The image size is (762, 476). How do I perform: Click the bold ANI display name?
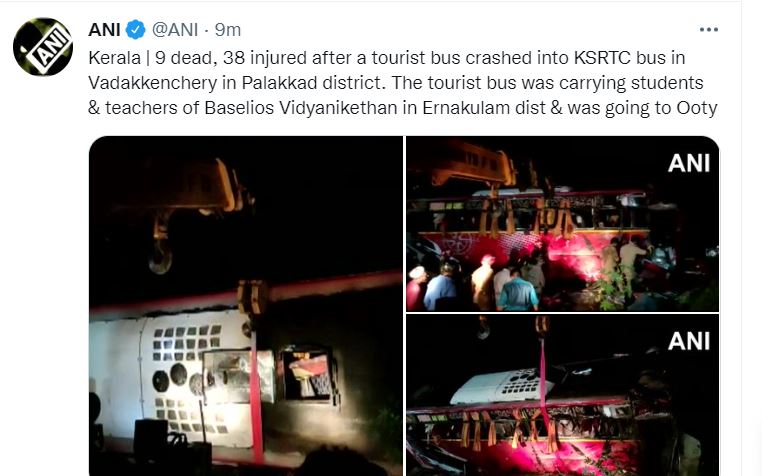(x=104, y=30)
